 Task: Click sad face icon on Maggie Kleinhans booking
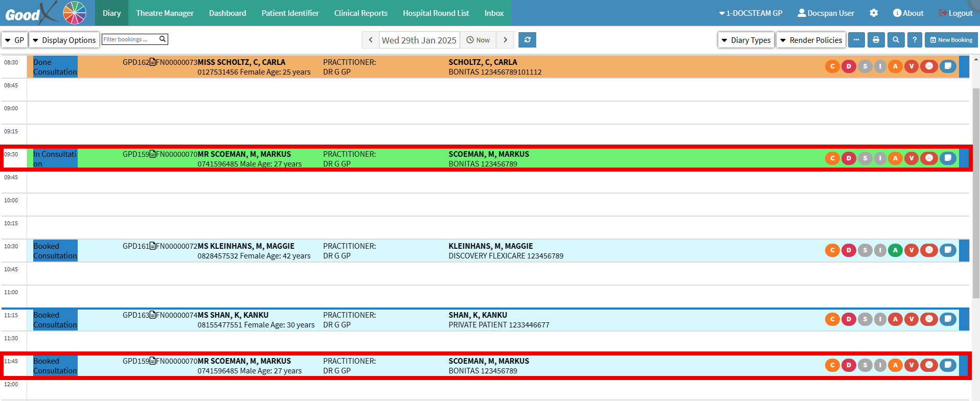[929, 250]
